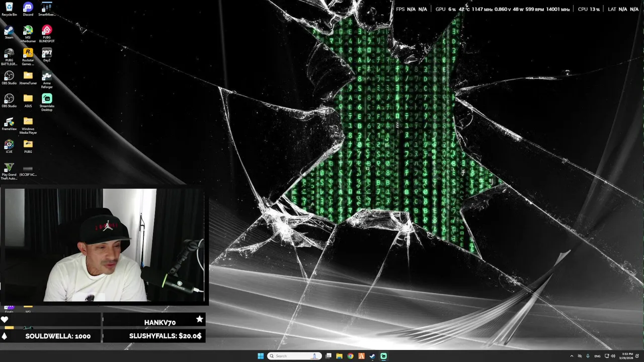This screenshot has height=362, width=644.
Task: Select the DayZ desktop icon
Action: (47, 55)
